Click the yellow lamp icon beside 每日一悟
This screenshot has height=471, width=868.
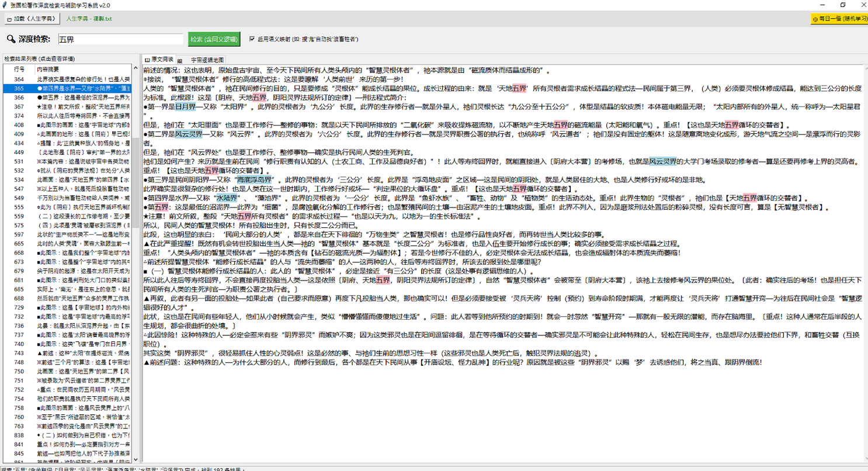pos(814,19)
